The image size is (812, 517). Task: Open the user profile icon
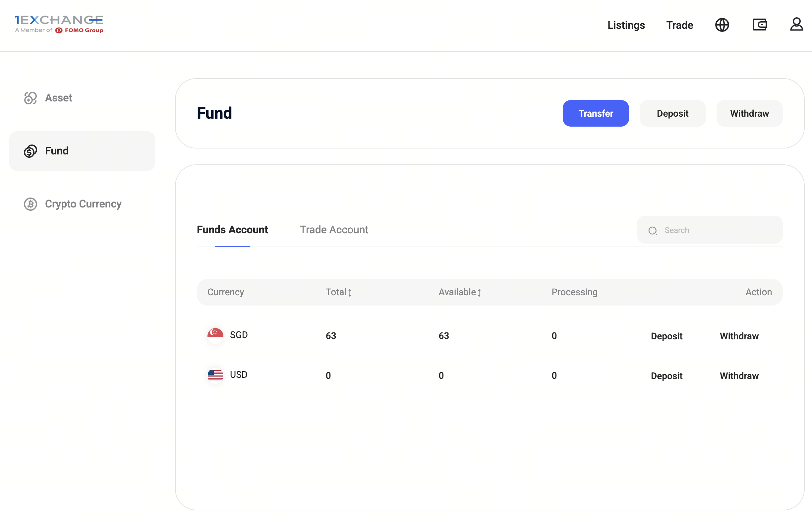coord(796,24)
